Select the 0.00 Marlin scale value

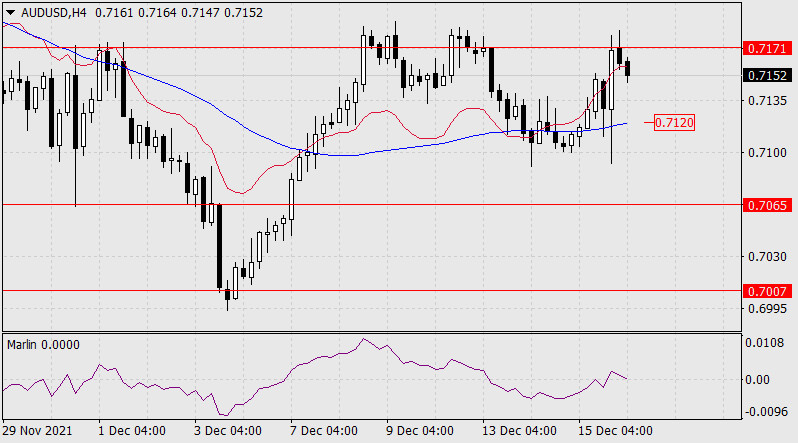757,380
